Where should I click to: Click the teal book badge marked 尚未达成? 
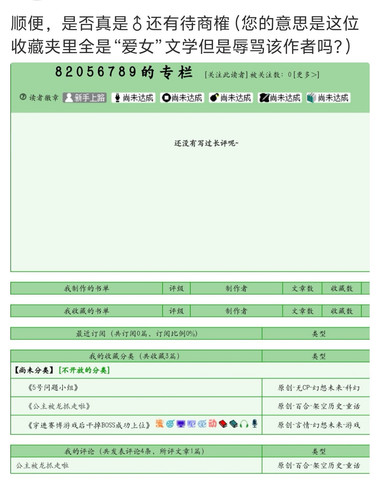tap(328, 98)
